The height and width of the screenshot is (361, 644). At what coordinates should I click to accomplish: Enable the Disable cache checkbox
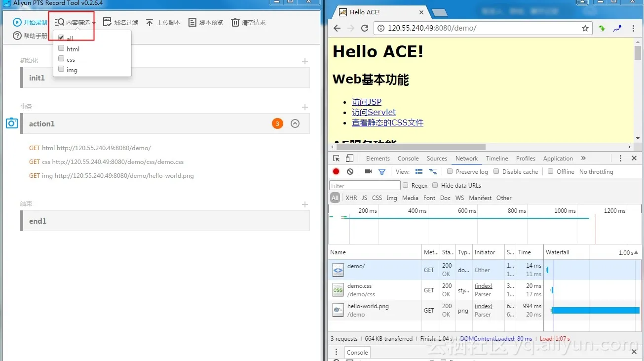(x=496, y=171)
